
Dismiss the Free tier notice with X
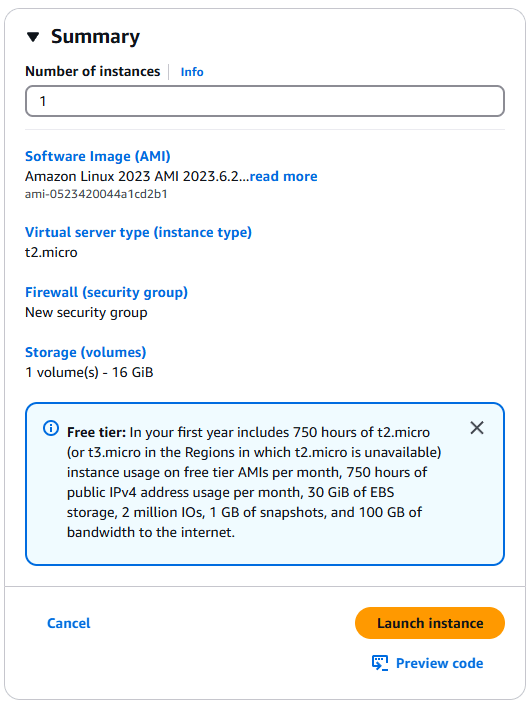coord(477,428)
